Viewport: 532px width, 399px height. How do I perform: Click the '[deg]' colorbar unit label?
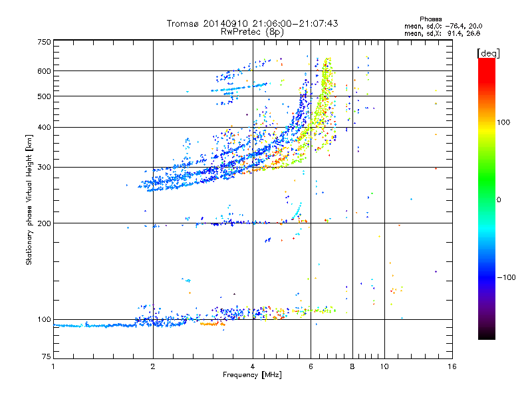pos(488,53)
